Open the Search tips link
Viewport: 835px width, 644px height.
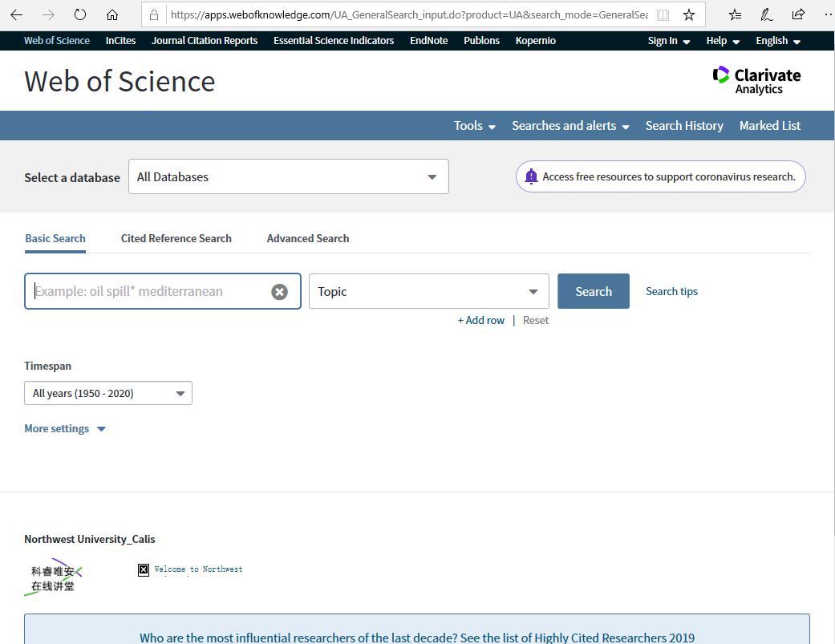pos(671,291)
